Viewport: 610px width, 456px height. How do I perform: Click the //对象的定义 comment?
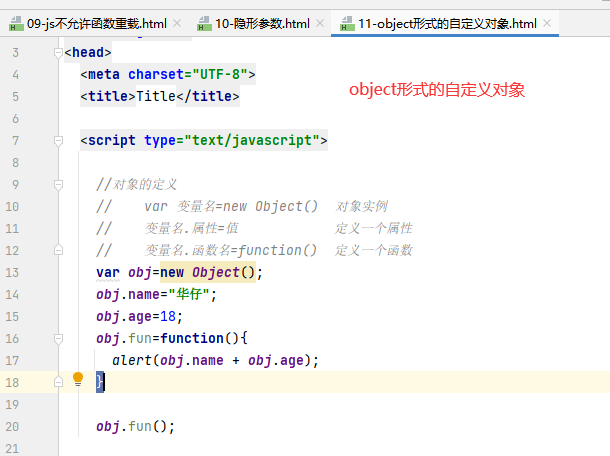pos(137,184)
